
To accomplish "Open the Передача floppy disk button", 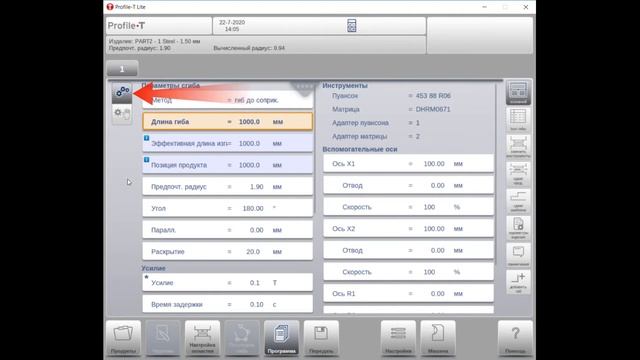I will [321, 338].
